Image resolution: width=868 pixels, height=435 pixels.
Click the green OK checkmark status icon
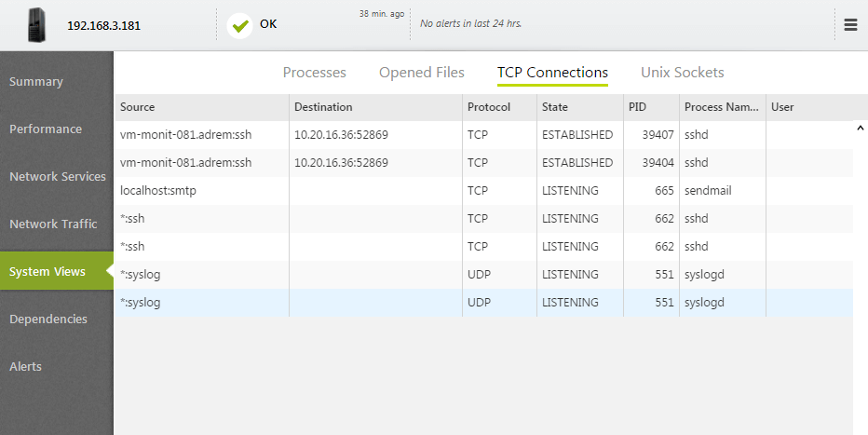[239, 25]
